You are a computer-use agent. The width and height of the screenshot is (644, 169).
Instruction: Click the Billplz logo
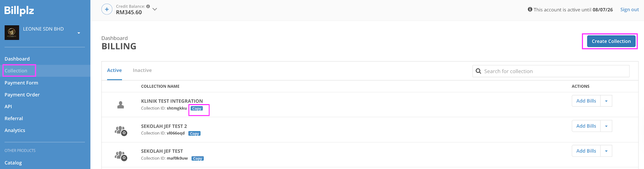[19, 11]
